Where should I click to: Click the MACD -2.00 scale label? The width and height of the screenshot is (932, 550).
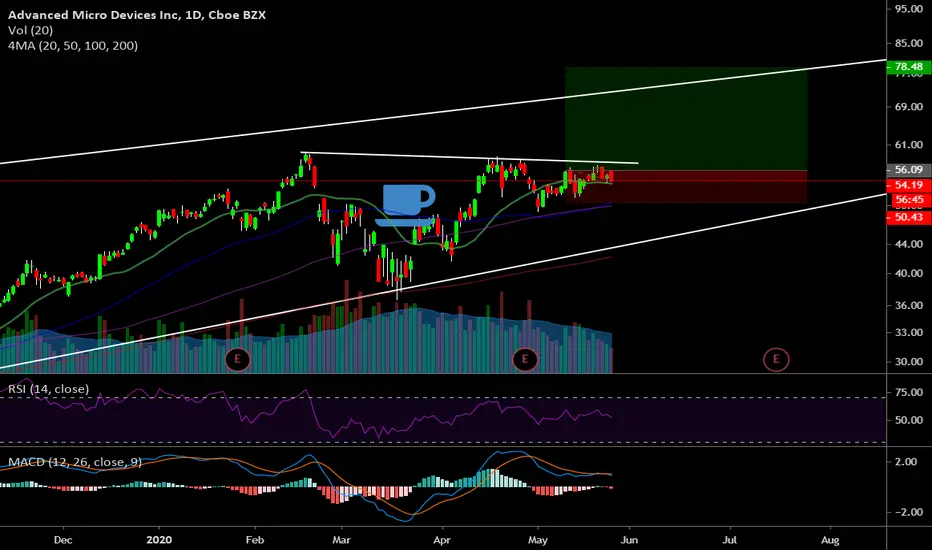click(x=910, y=512)
